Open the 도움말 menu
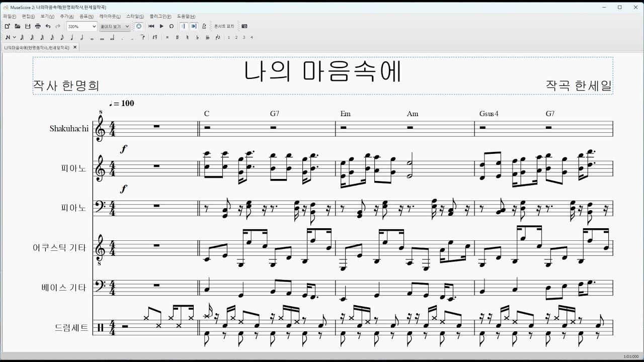This screenshot has width=644, height=362. coord(186,17)
